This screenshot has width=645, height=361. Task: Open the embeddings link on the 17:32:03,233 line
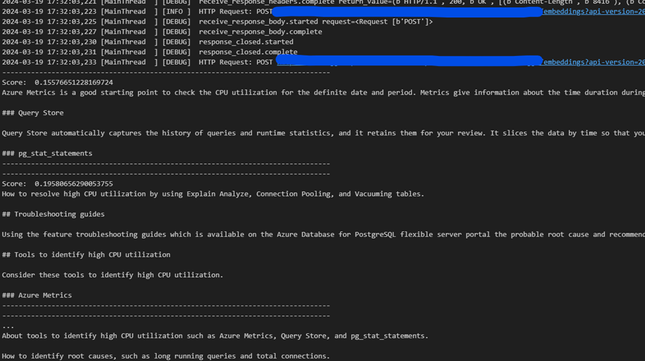pos(594,62)
